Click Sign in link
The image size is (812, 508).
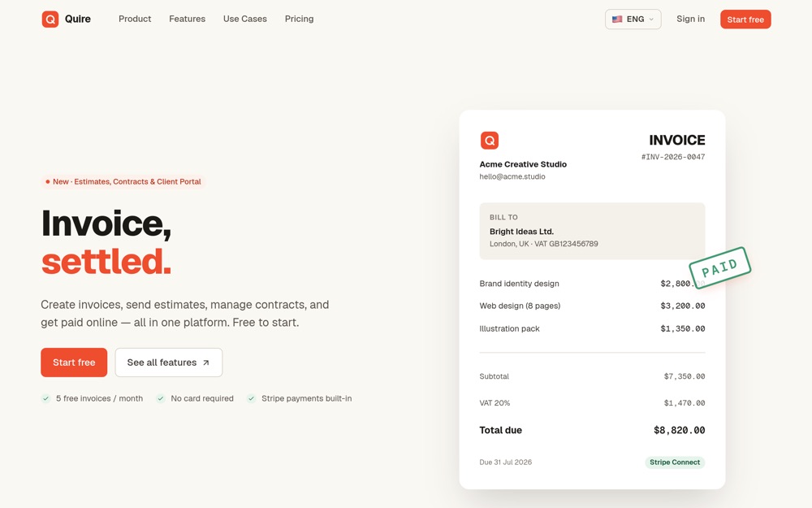point(690,20)
